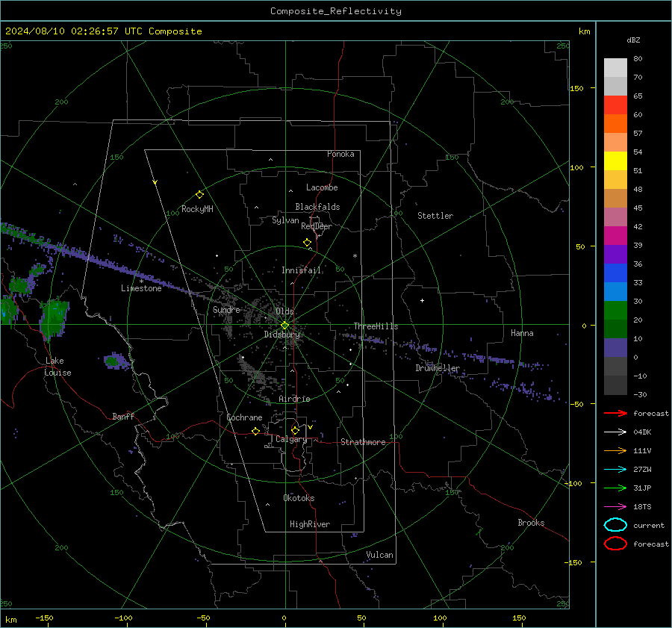Click the white plus marker west of Hanna
Viewport: 672px width, 628px height.
[x=422, y=300]
